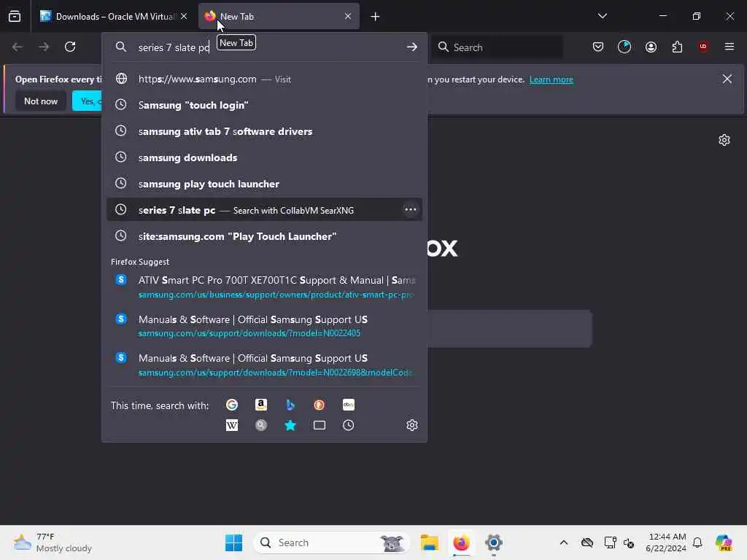Go back one page

pyautogui.click(x=18, y=47)
